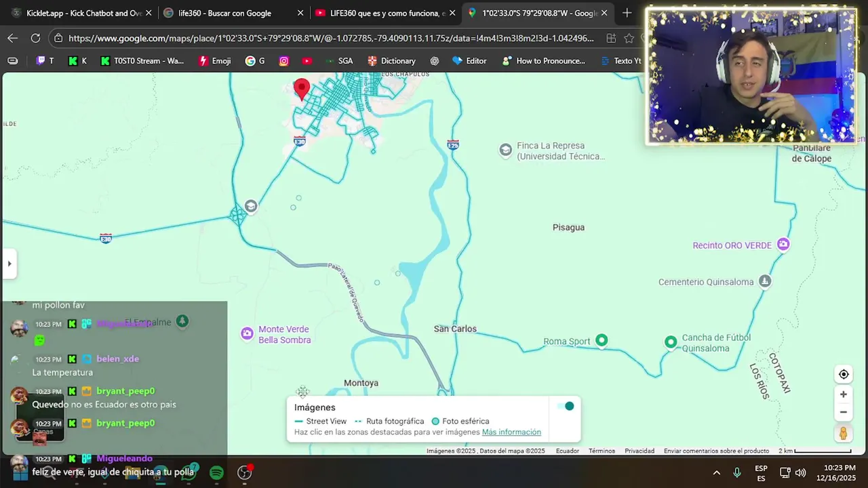The width and height of the screenshot is (868, 488).
Task: Go back with the browser back arrow
Action: point(13,38)
